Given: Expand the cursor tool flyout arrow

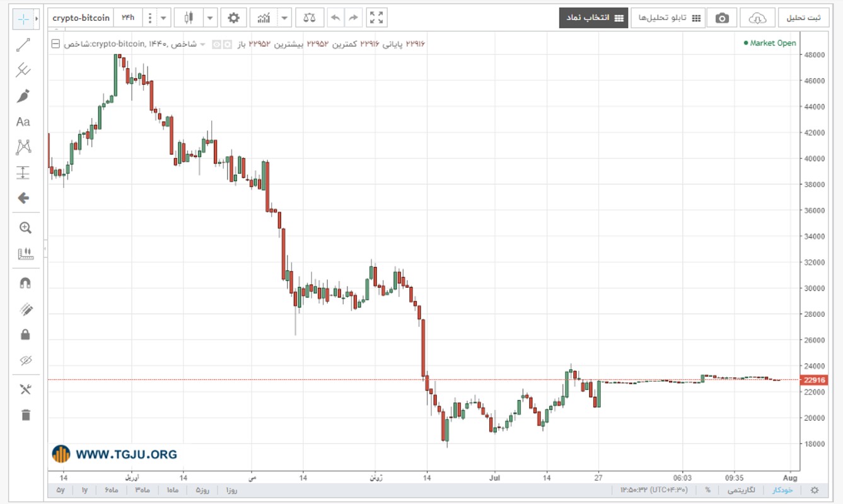Looking at the screenshot, I should (37, 19).
